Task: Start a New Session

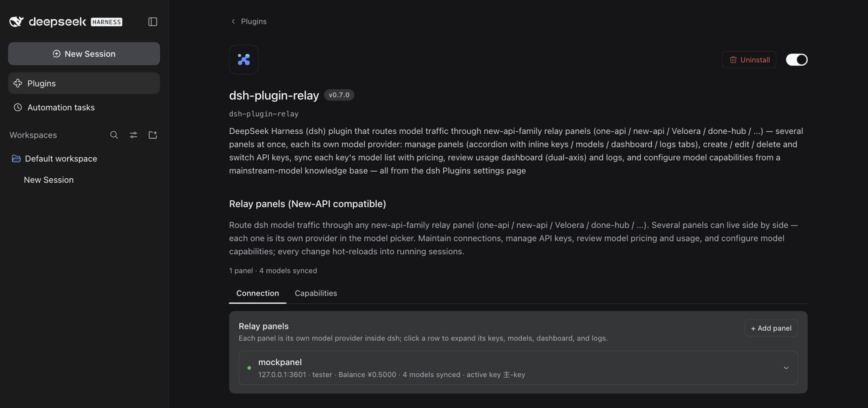Action: (84, 54)
